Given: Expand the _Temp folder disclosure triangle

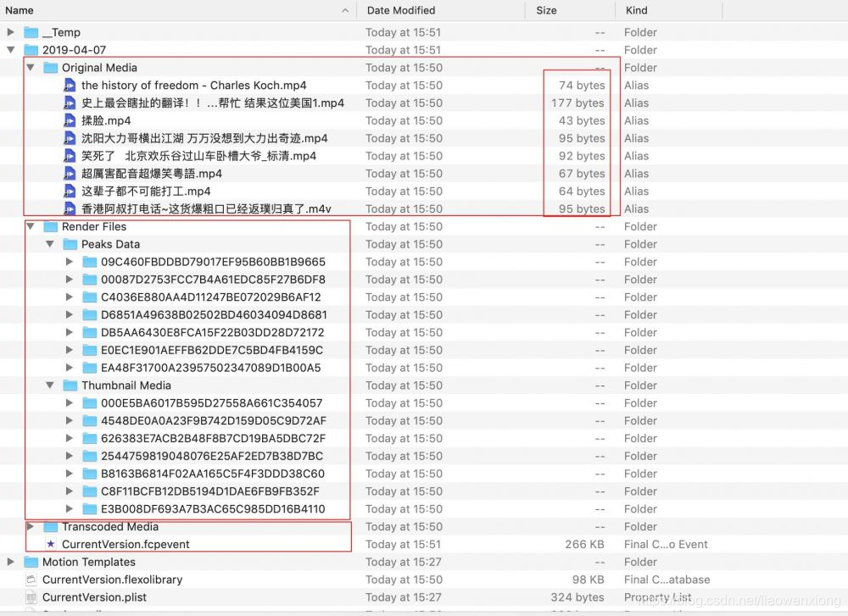Looking at the screenshot, I should [10, 32].
